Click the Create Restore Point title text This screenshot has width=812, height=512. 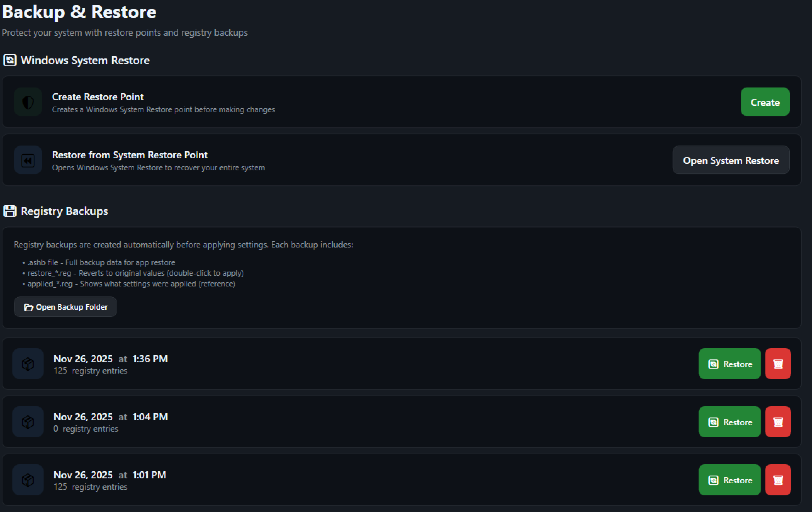98,97
